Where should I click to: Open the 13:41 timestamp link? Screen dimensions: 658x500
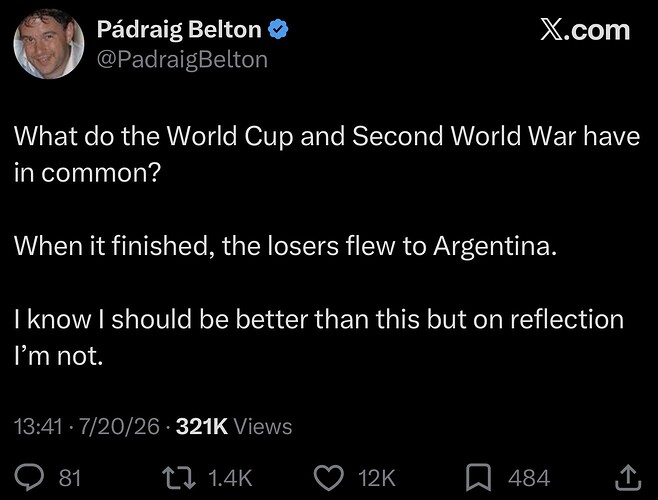(38, 427)
